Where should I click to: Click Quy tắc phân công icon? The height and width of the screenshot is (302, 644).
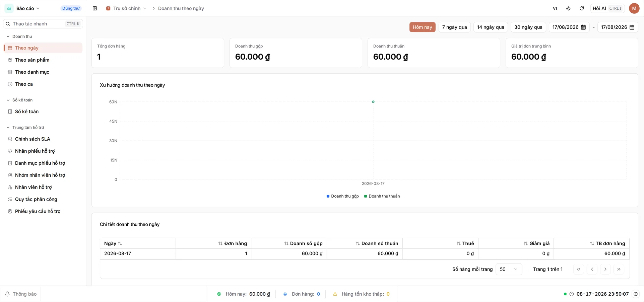click(x=10, y=199)
